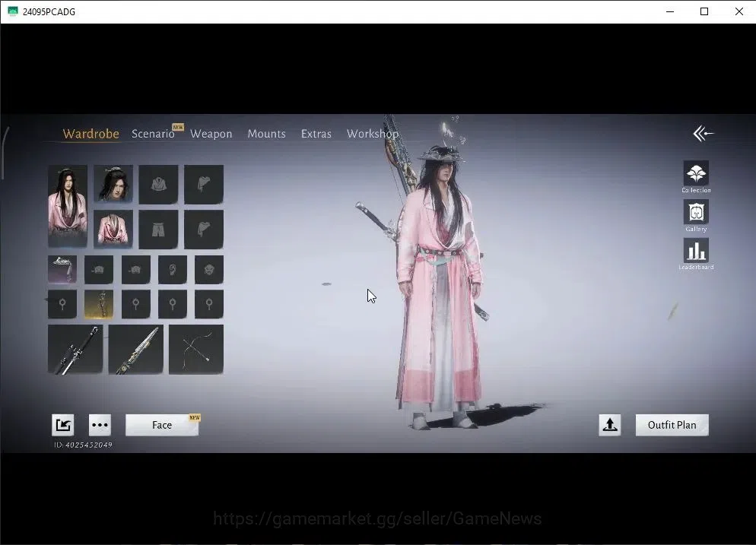Open the Collection icon
756x545 pixels.
coord(696,173)
